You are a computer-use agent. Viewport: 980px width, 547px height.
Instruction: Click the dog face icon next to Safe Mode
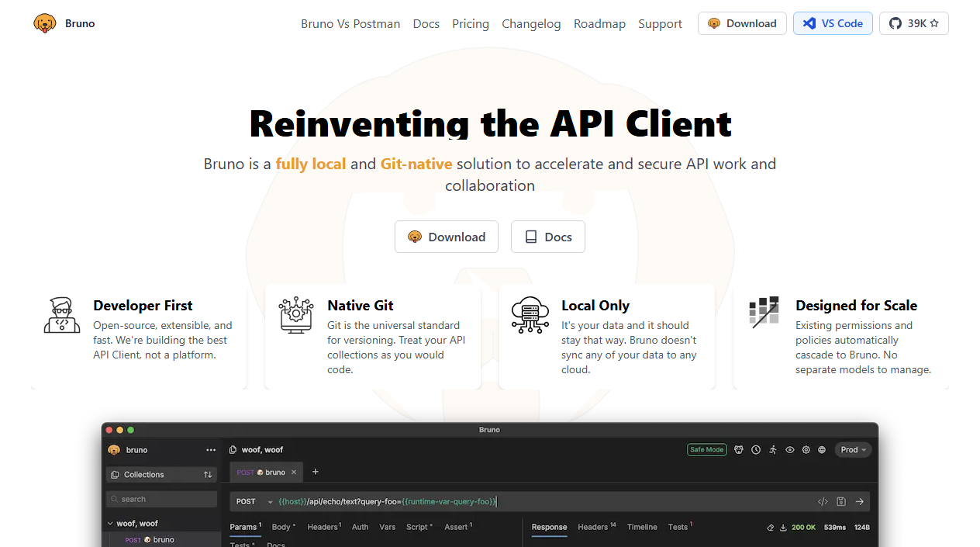pyautogui.click(x=739, y=450)
